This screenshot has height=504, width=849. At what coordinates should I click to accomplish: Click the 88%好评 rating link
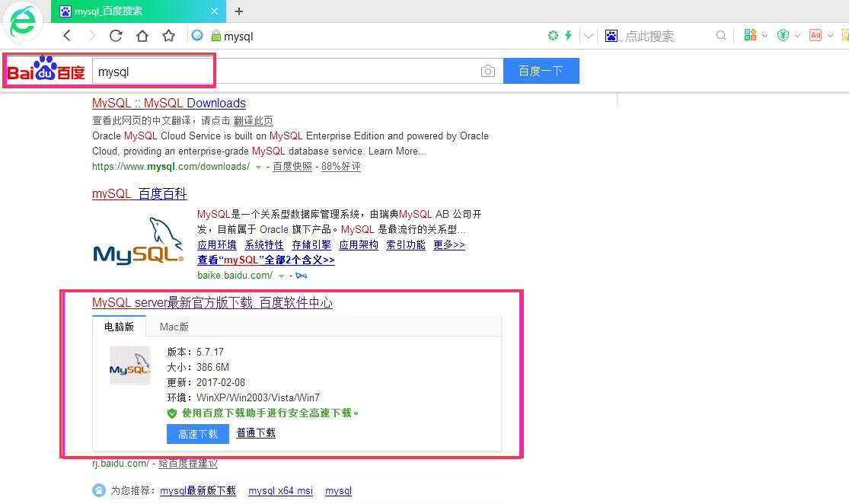pos(341,166)
